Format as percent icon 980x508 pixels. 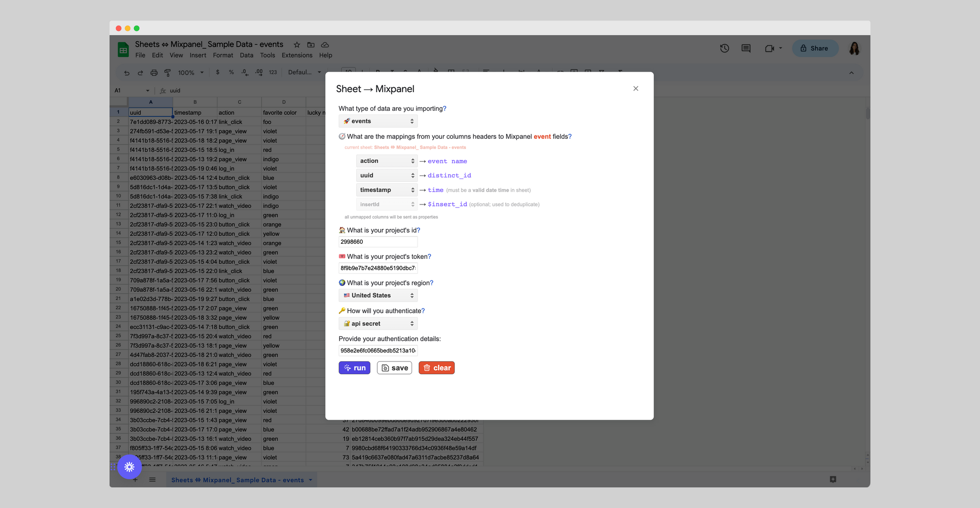point(231,72)
